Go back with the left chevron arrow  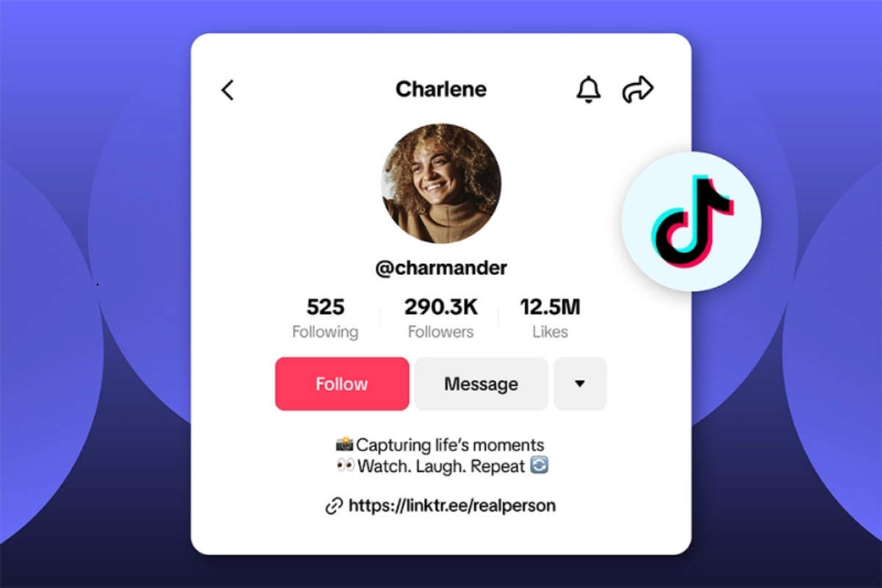[x=227, y=90]
